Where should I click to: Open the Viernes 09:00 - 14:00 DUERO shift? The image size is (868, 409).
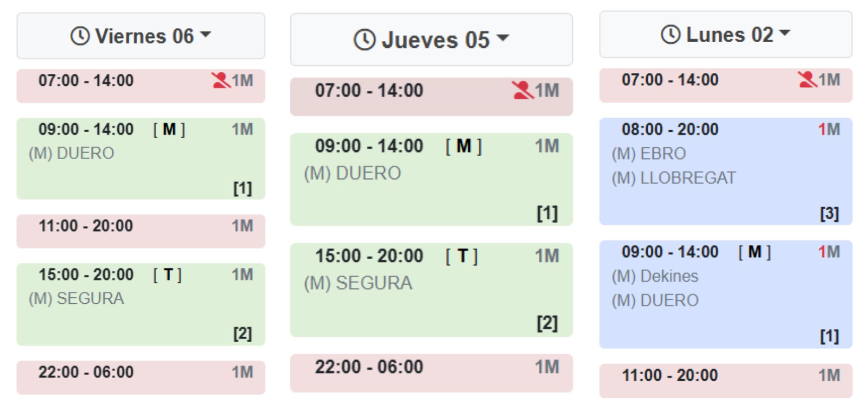point(141,159)
